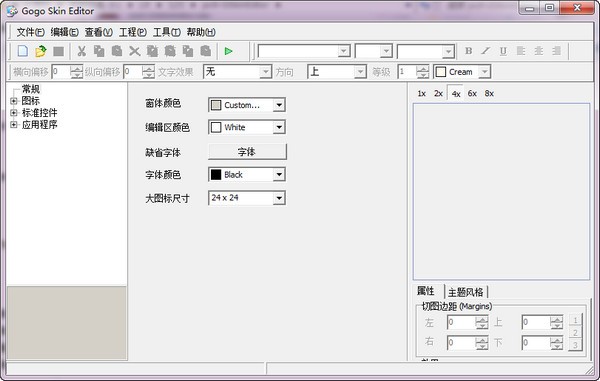600x381 pixels.
Task: Select the 常规 tree item
Action: [x=31, y=89]
